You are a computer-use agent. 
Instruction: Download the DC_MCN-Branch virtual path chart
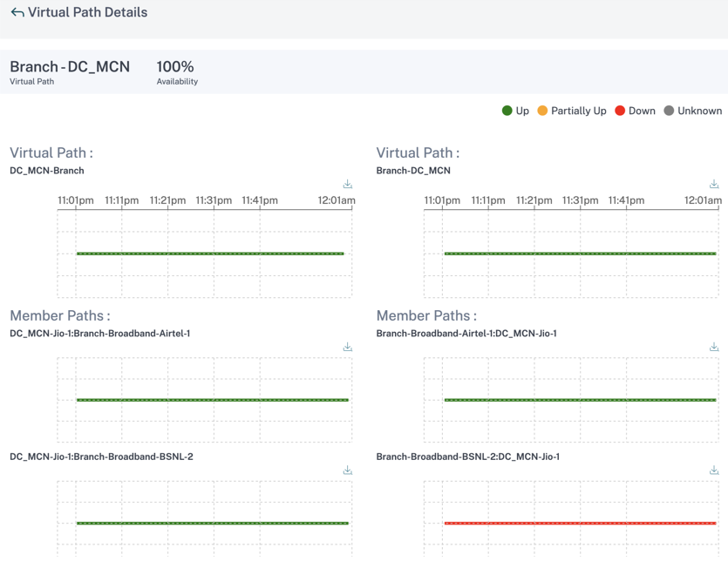click(x=348, y=184)
